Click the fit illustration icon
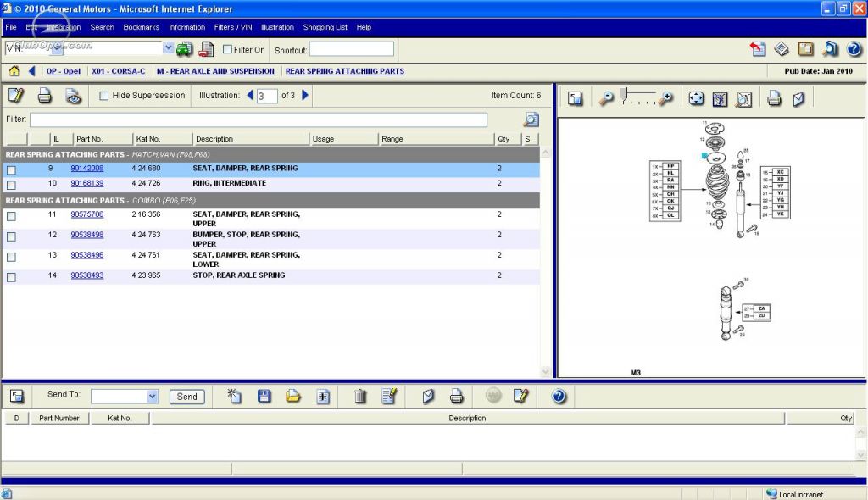Screen dimensions: 868x500 click(720, 99)
